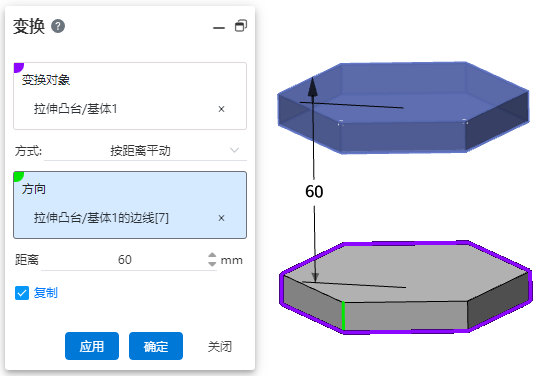Expand the 方式 dropdown arrow

[x=235, y=150]
